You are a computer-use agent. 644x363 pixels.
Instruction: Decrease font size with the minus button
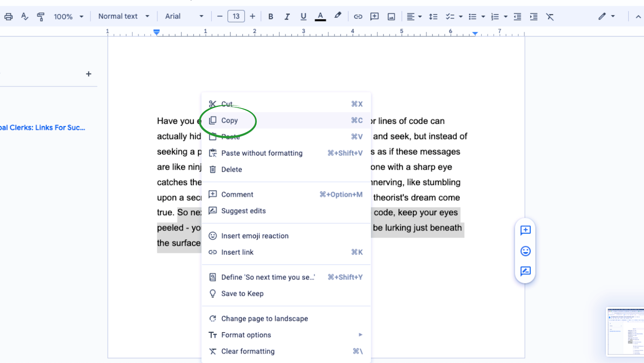(220, 17)
